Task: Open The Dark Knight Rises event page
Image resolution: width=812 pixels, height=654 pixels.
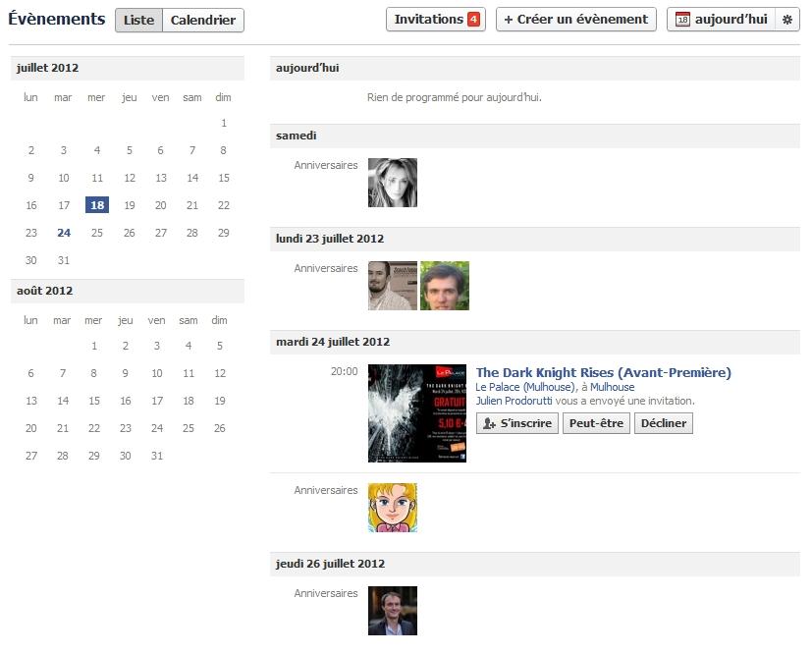Action: tap(603, 372)
